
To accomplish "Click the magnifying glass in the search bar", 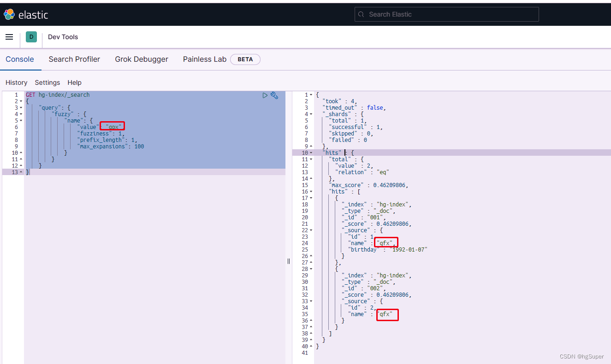I will (361, 14).
